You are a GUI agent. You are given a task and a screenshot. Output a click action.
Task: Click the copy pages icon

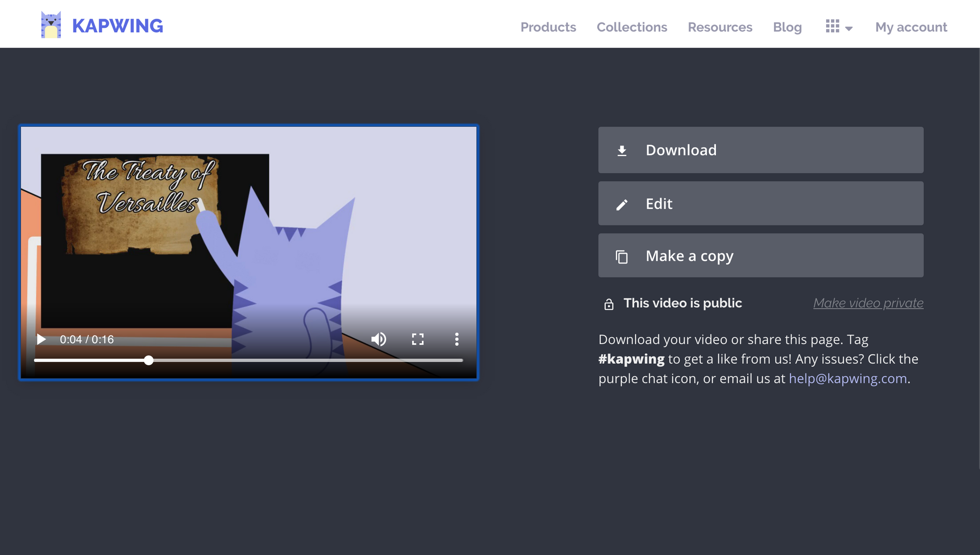[622, 256]
